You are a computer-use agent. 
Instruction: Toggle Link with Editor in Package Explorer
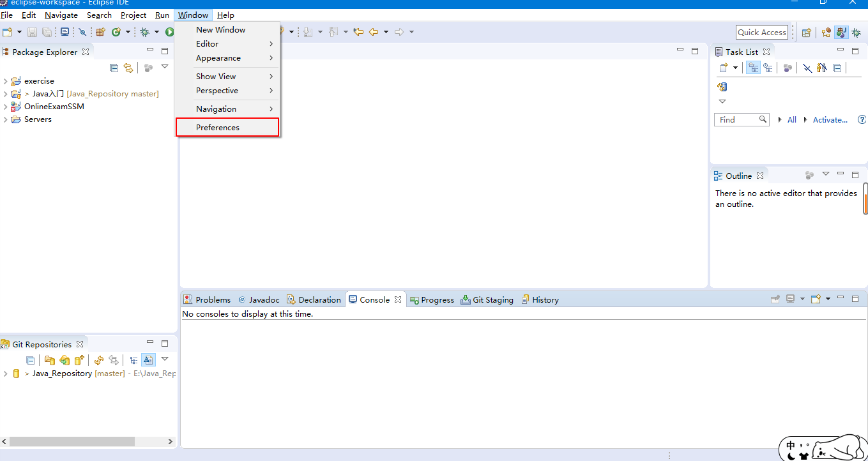pyautogui.click(x=128, y=68)
